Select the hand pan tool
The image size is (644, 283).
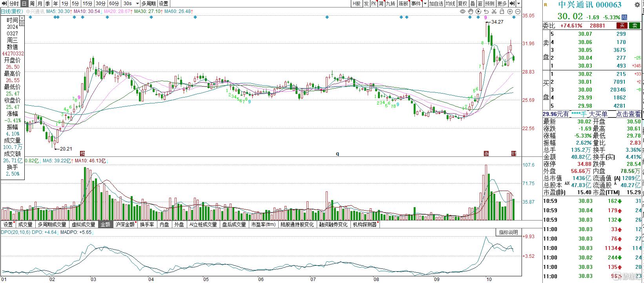coord(471,11)
